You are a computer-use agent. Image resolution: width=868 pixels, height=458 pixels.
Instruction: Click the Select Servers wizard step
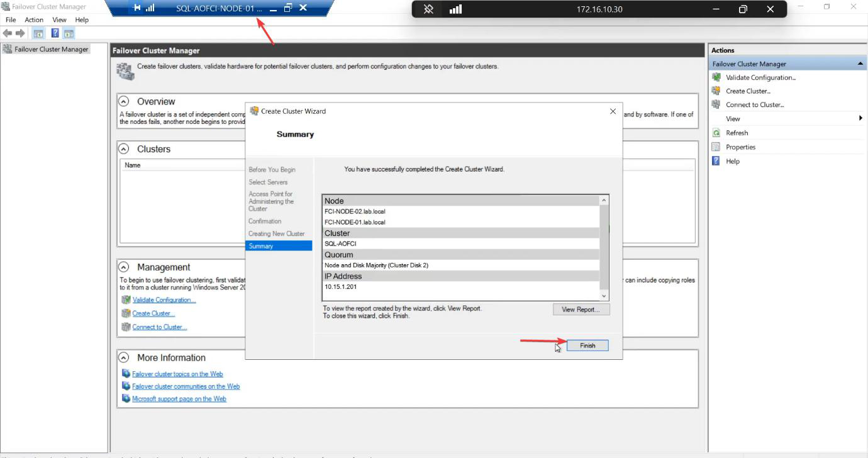[268, 182]
